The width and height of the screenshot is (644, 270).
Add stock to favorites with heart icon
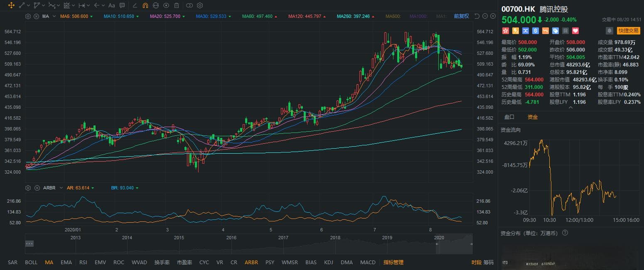click(575, 31)
